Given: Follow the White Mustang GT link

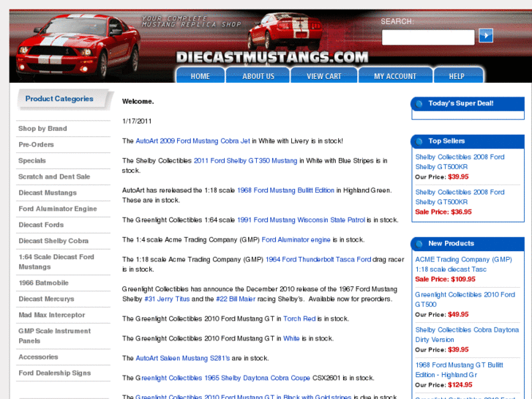Looking at the screenshot, I should click(291, 338).
